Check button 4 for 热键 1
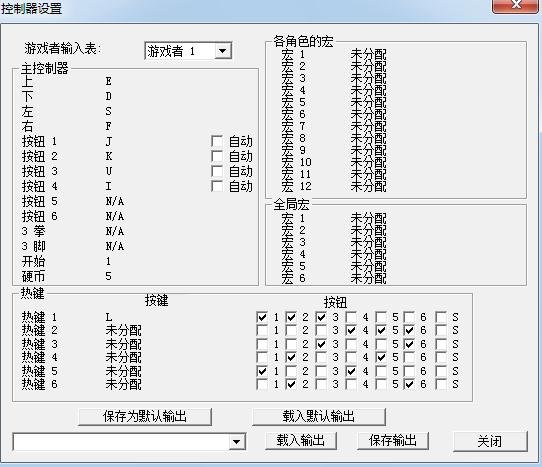This screenshot has width=542, height=467. tap(351, 317)
